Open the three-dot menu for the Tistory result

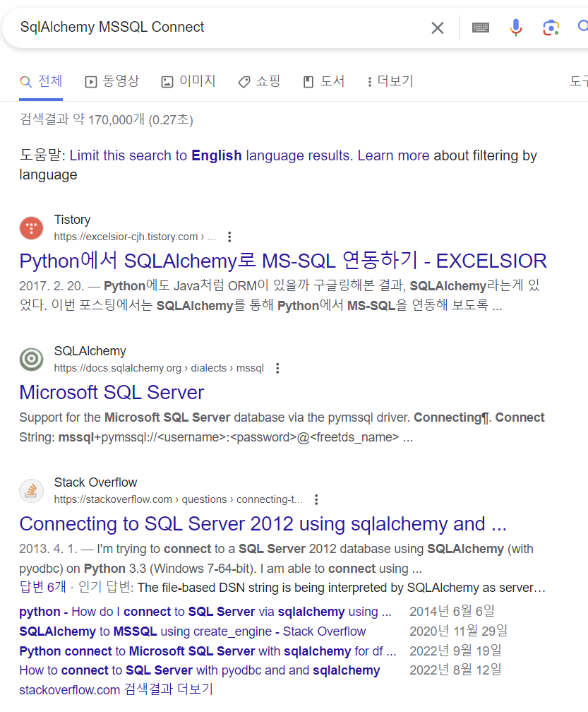[x=229, y=237]
